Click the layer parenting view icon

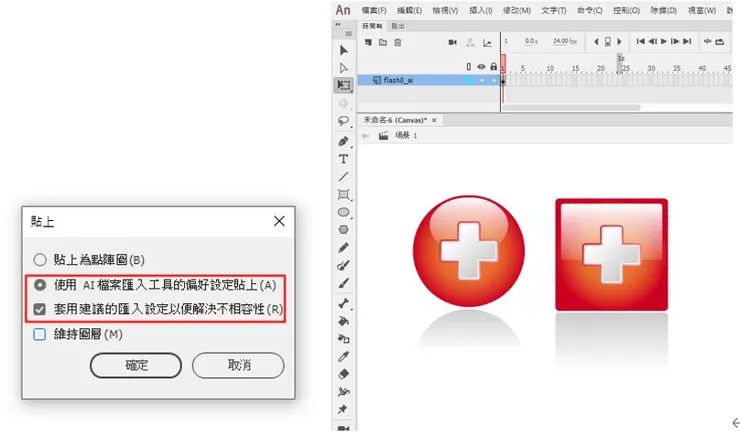470,42
